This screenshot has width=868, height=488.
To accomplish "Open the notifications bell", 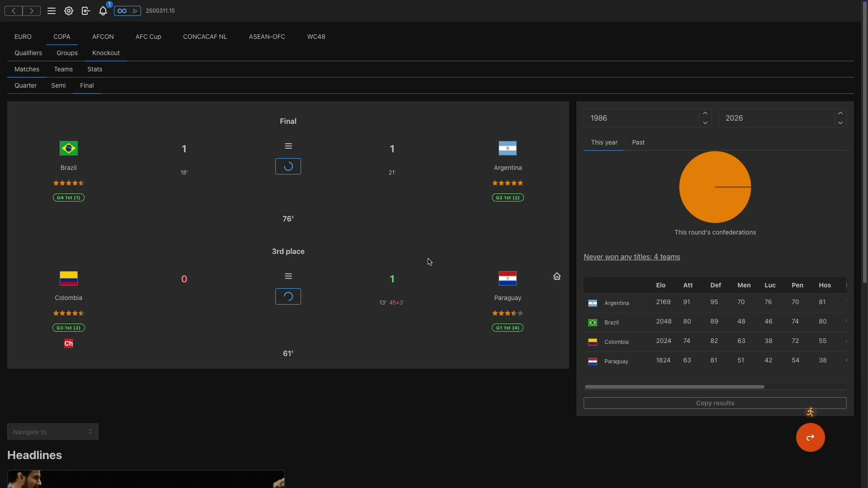I will pos(103,11).
